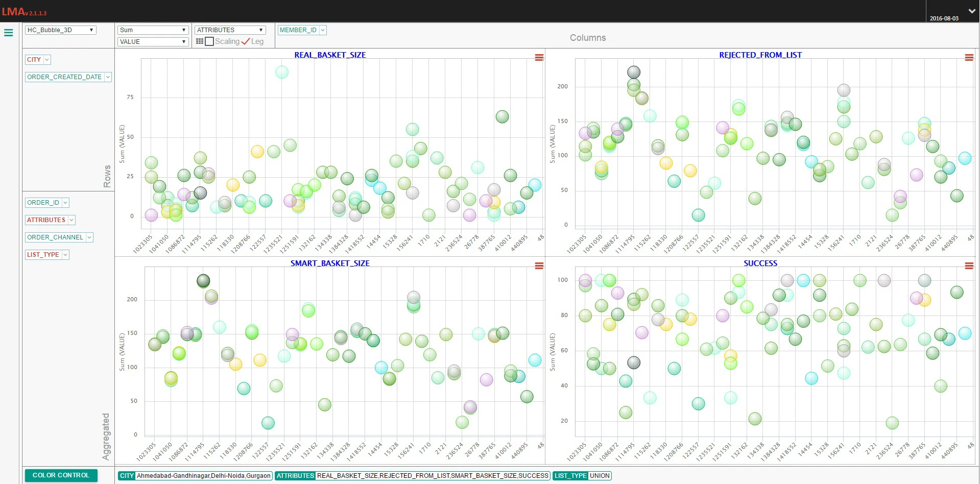
Task: Open the HC_Bubble_3D chart type dropdown
Action: [x=60, y=30]
